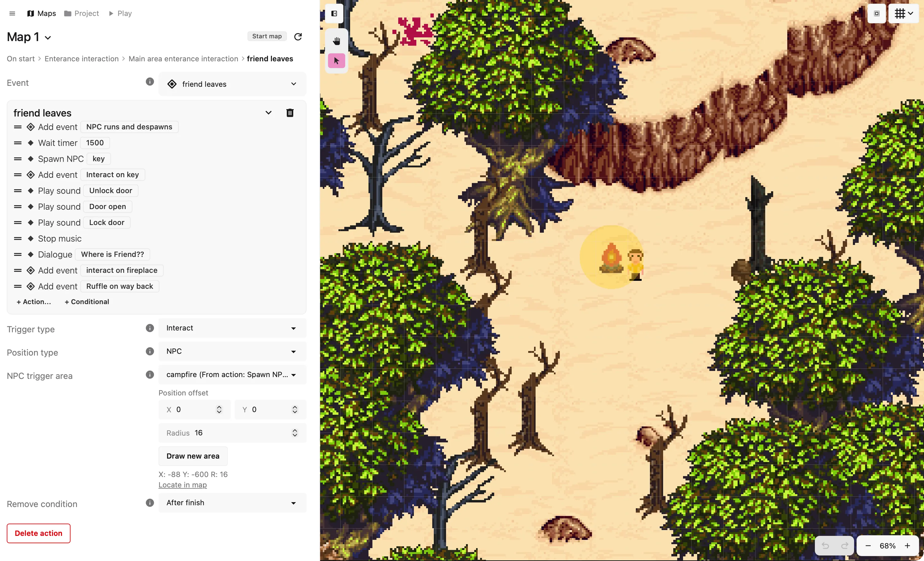This screenshot has width=924, height=561.
Task: Click the info icon beside Trigger type
Action: [150, 328]
